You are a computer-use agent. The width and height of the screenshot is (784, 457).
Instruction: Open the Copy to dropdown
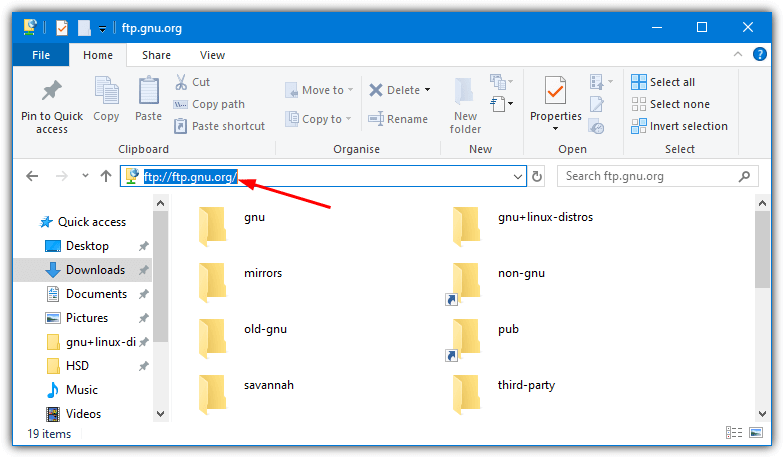tap(318, 119)
